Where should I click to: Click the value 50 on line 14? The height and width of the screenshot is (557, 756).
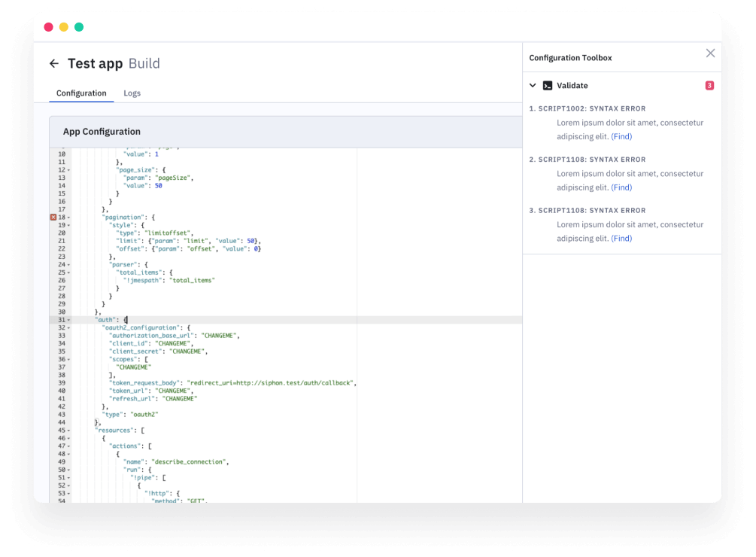click(x=159, y=186)
